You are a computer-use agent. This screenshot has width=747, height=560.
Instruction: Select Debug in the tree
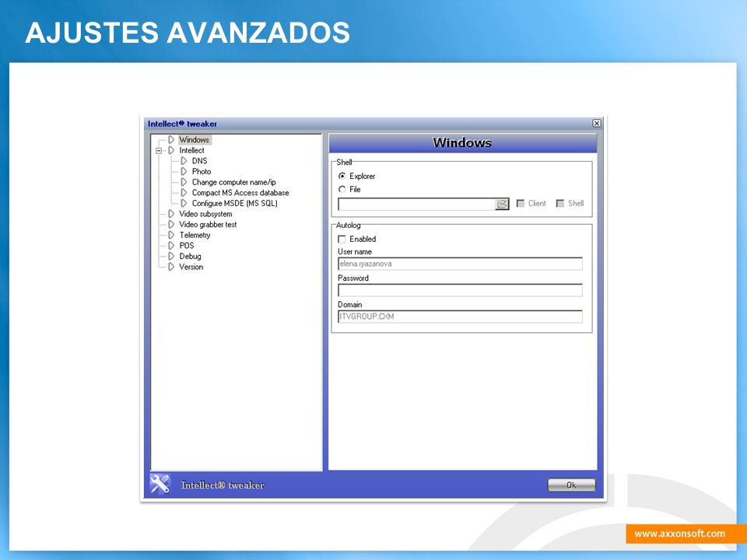(x=190, y=256)
